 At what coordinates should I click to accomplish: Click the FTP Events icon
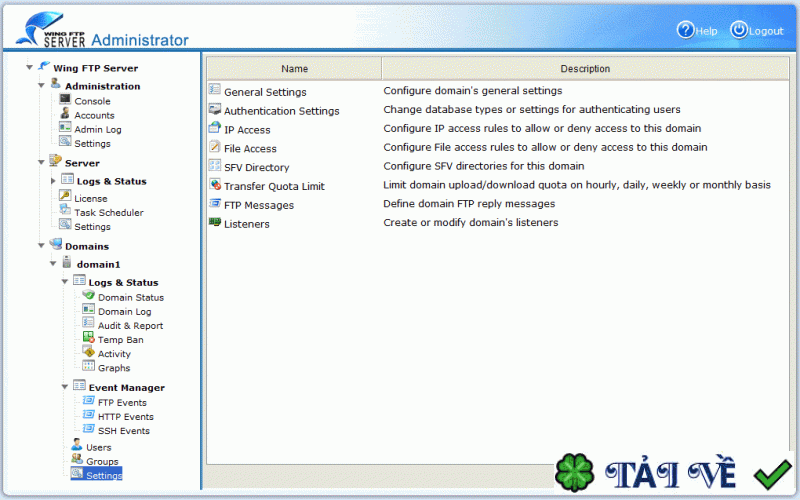tap(89, 401)
